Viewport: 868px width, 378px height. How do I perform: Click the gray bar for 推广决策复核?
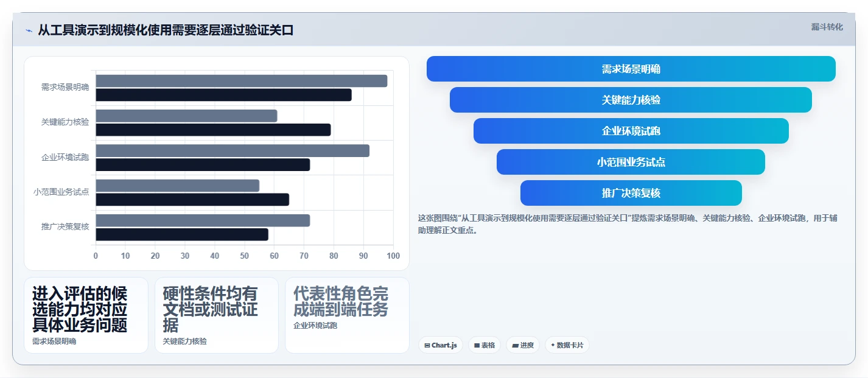coord(203,220)
